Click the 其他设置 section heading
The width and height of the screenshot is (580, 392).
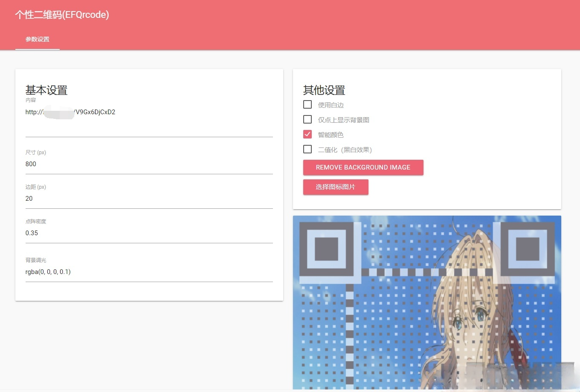[324, 90]
